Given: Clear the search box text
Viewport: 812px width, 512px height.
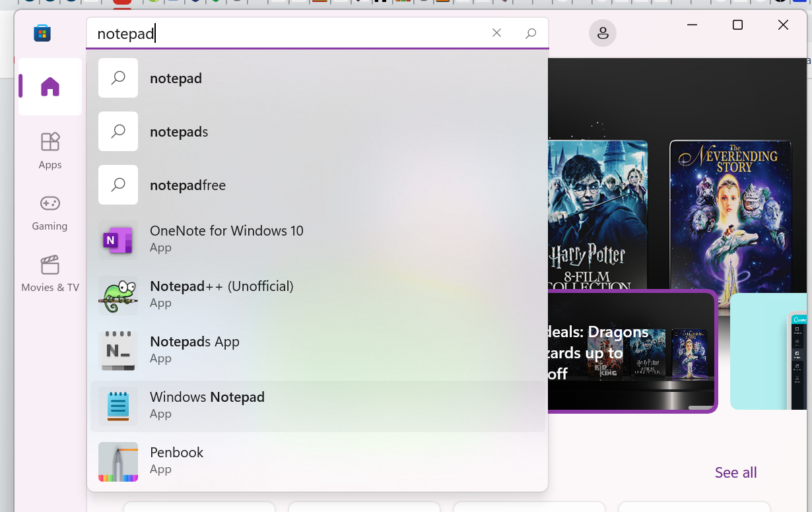Looking at the screenshot, I should (496, 33).
